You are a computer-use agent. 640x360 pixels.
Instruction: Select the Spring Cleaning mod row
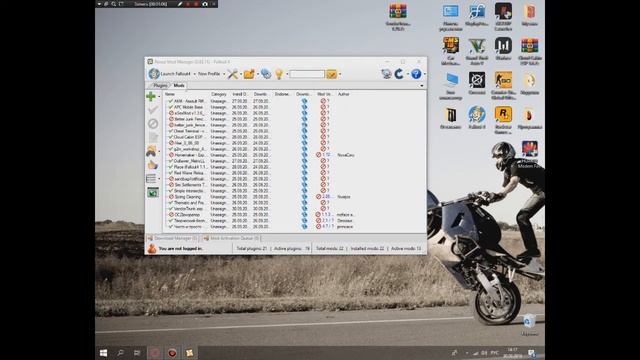(294, 197)
